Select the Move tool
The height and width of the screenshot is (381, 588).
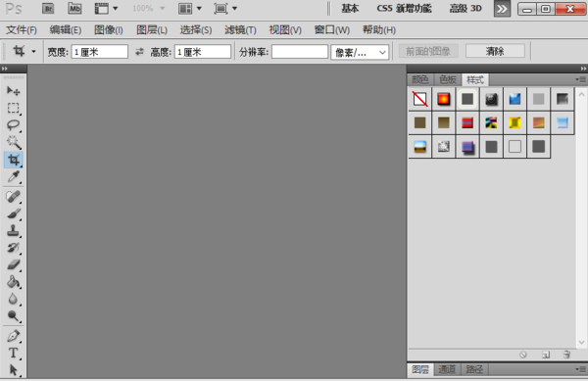[14, 91]
